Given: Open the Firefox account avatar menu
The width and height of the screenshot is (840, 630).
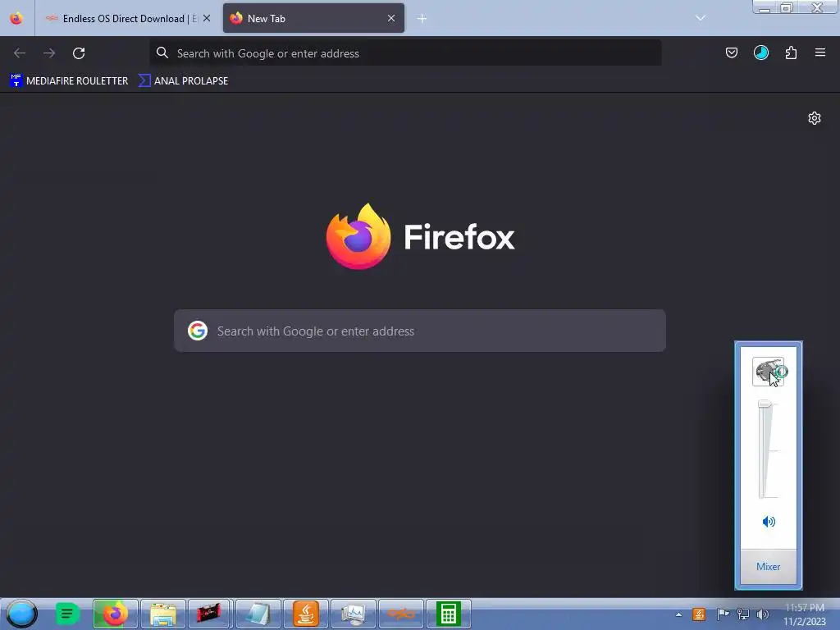Looking at the screenshot, I should [760, 52].
